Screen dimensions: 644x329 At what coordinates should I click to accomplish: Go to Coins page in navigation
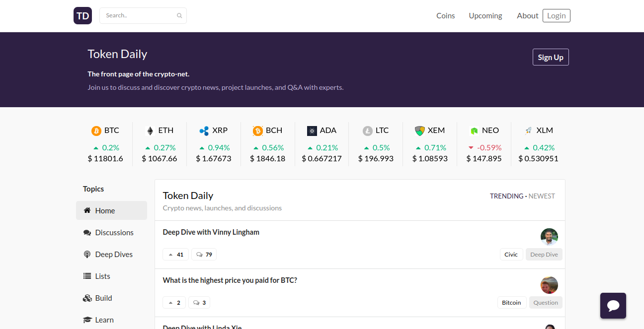(445, 16)
